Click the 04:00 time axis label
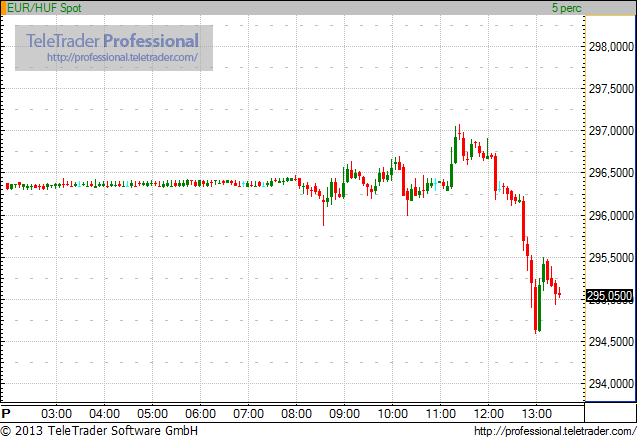 click(x=104, y=414)
